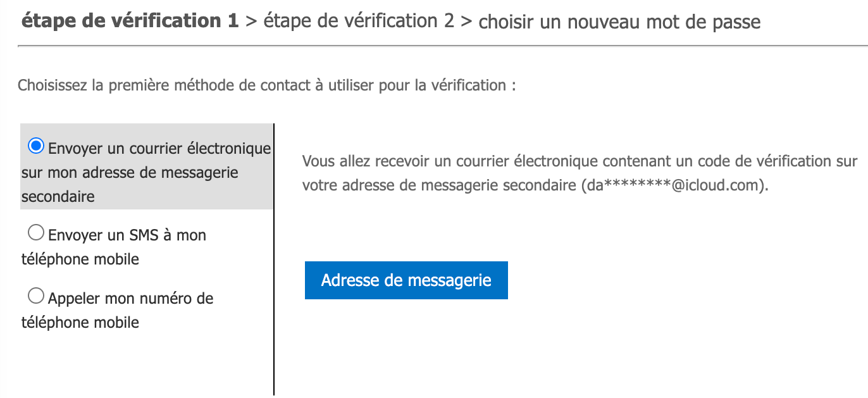The height and width of the screenshot is (398, 868).
Task: Click the 'Choisissez la première méthode' instruction text
Action: click(266, 85)
